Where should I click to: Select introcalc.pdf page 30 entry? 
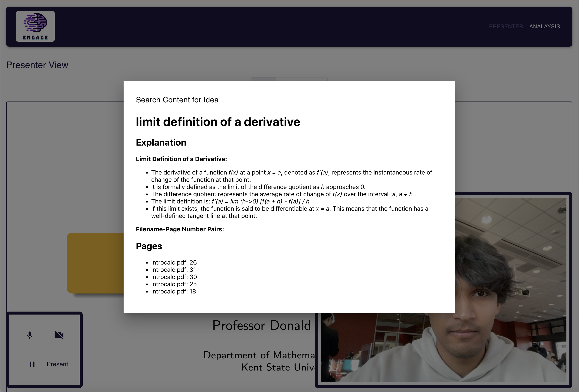coord(174,277)
